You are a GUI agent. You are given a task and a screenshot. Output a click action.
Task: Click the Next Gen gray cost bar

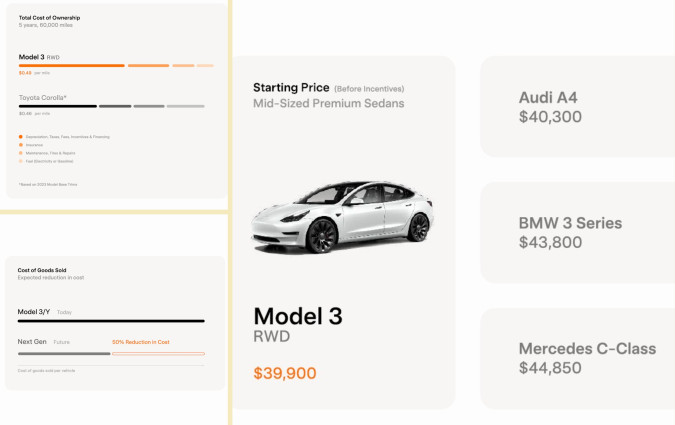[x=64, y=353]
